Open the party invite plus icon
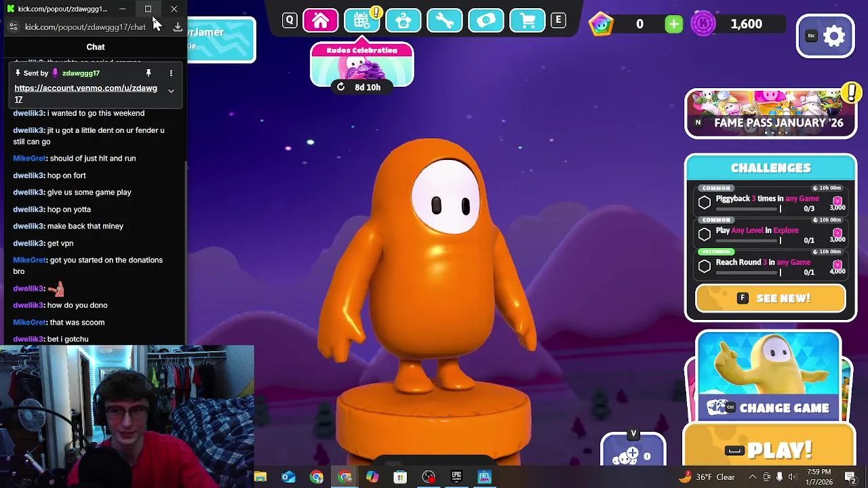Viewport: 868px width, 488px height. click(x=633, y=453)
